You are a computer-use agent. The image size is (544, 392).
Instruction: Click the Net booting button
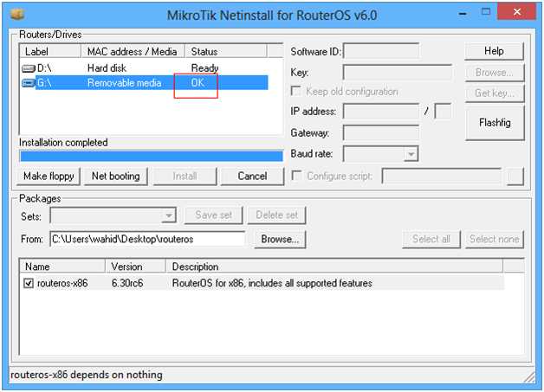116,176
